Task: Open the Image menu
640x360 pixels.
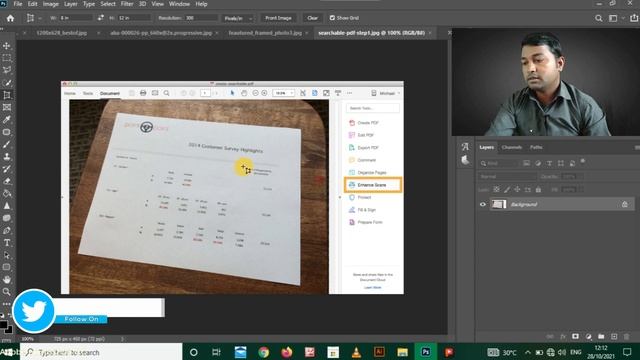Action: (x=51, y=4)
